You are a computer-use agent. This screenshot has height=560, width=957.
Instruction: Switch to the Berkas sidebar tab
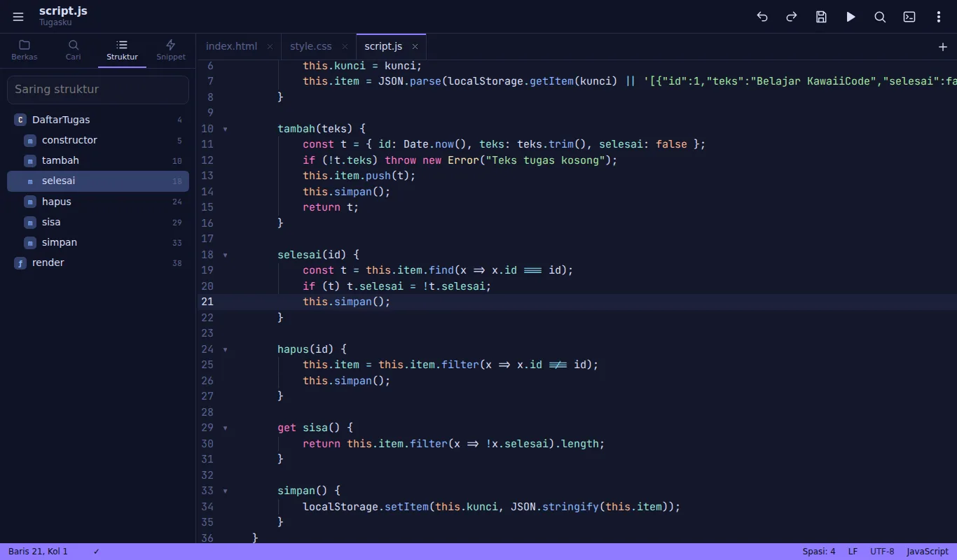click(25, 50)
